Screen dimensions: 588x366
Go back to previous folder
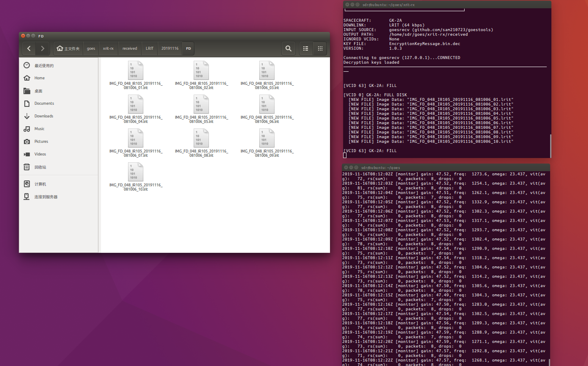(x=29, y=48)
